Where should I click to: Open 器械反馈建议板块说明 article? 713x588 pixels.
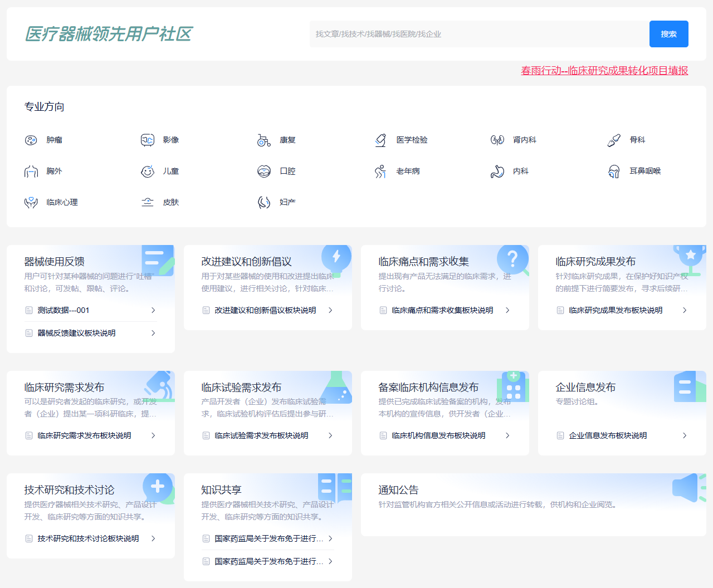coord(76,333)
